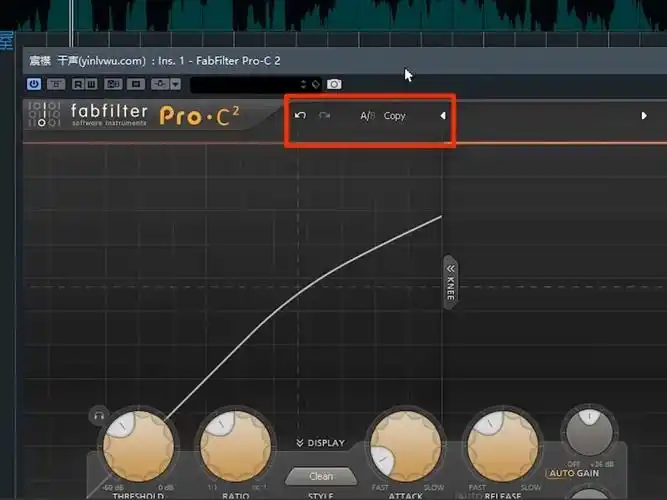
Task: Enable the Write automation W button
Action: 91,84
